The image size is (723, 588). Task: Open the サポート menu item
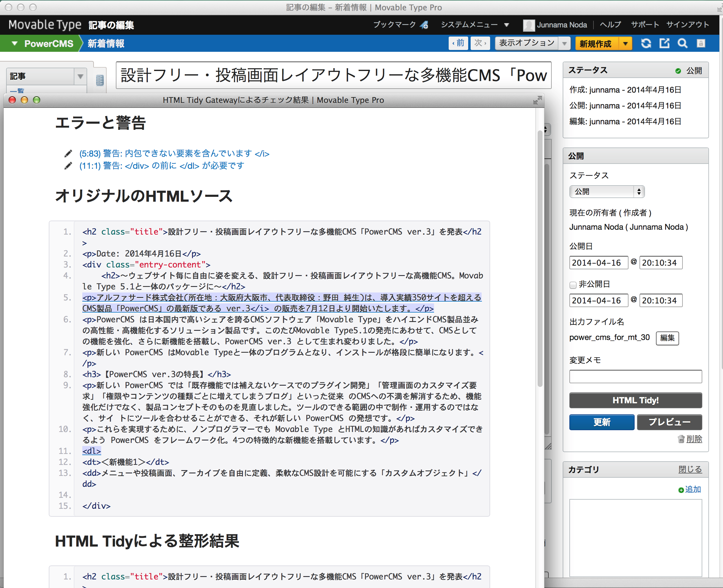(x=645, y=25)
